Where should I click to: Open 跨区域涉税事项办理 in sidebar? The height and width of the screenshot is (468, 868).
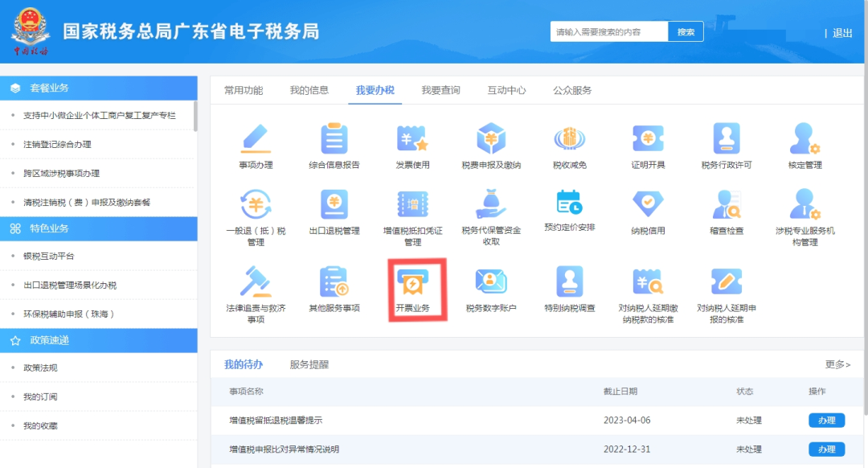point(61,174)
